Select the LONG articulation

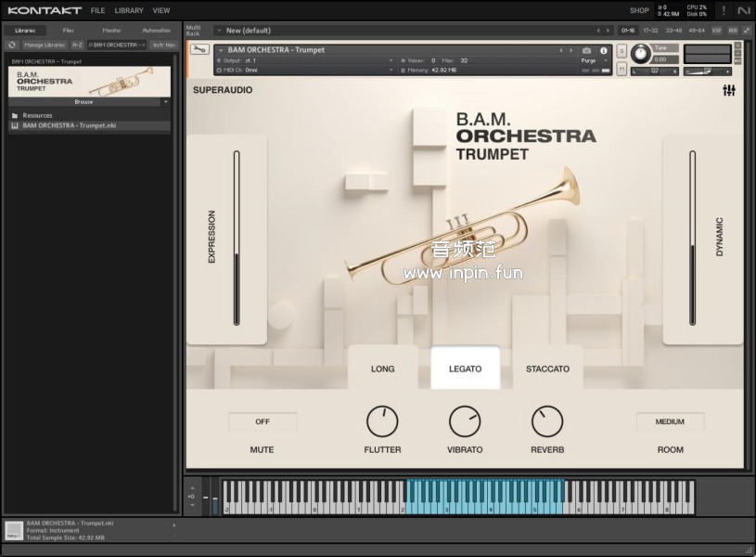(x=383, y=369)
